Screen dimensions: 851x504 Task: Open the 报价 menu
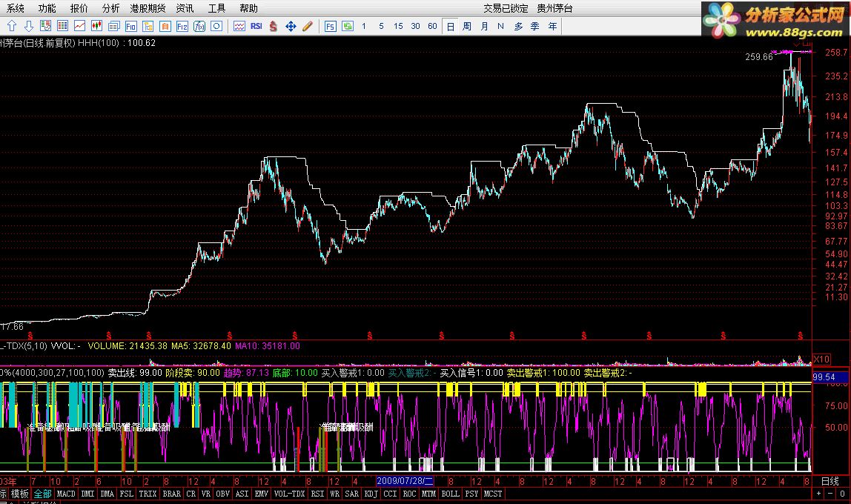[x=79, y=8]
